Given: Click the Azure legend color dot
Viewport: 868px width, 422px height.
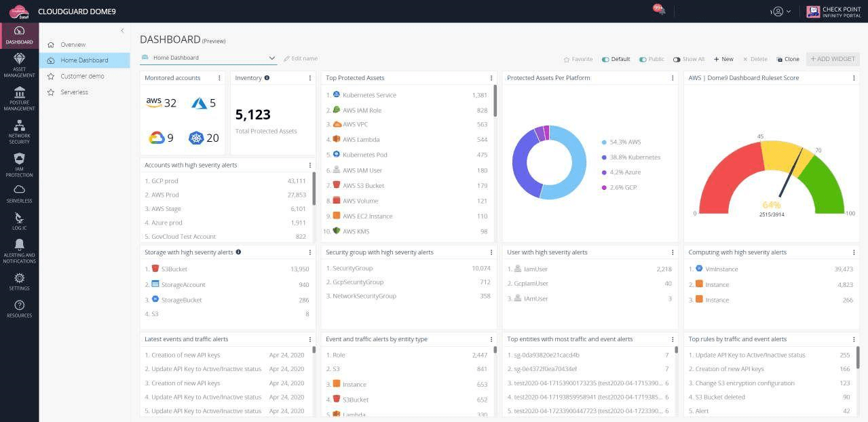Looking at the screenshot, I should click(x=604, y=172).
